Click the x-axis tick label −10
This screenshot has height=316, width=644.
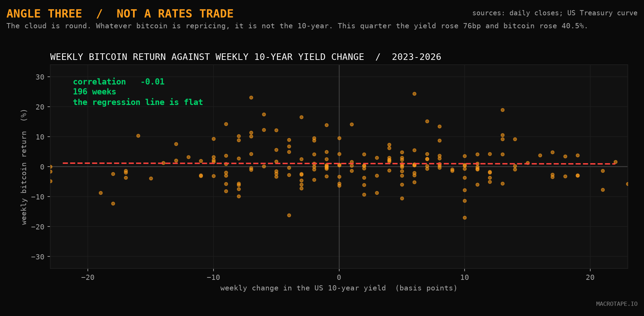pos(213,277)
